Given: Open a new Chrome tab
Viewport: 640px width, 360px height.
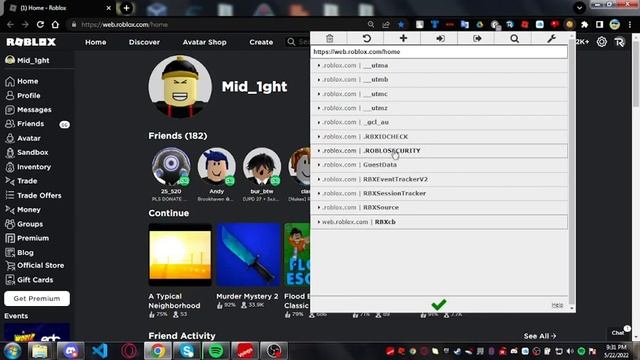Looking at the screenshot, I should coord(126,8).
